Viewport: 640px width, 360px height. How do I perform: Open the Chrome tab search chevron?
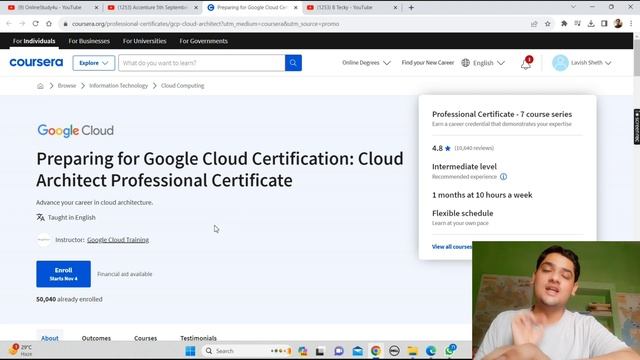coord(573,7)
